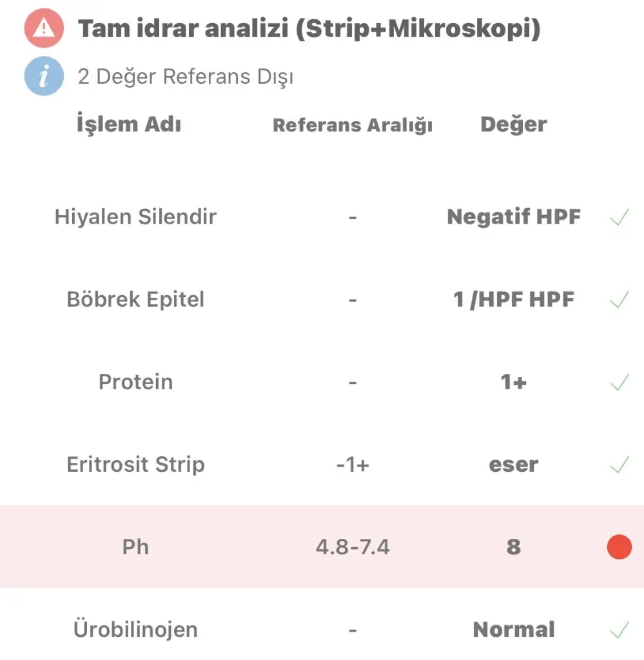The image size is (644, 660).
Task: Tap the Eritrosit Strip eser value
Action: click(x=514, y=465)
